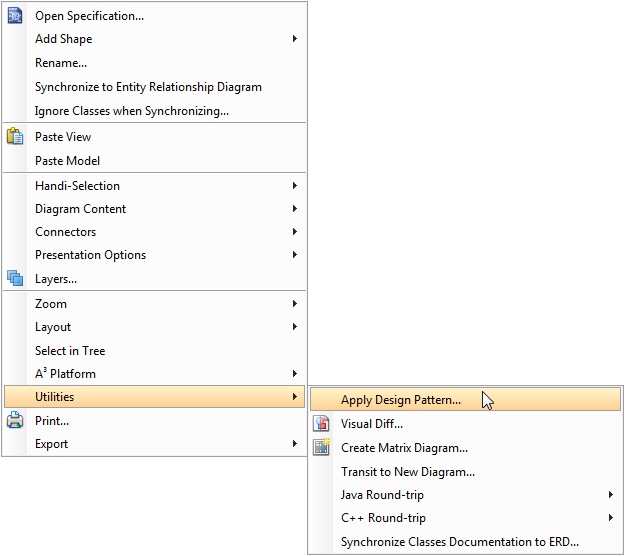Select Synchronize to Entity Relationship Diagram
The width and height of the screenshot is (625, 556).
pyautogui.click(x=154, y=87)
